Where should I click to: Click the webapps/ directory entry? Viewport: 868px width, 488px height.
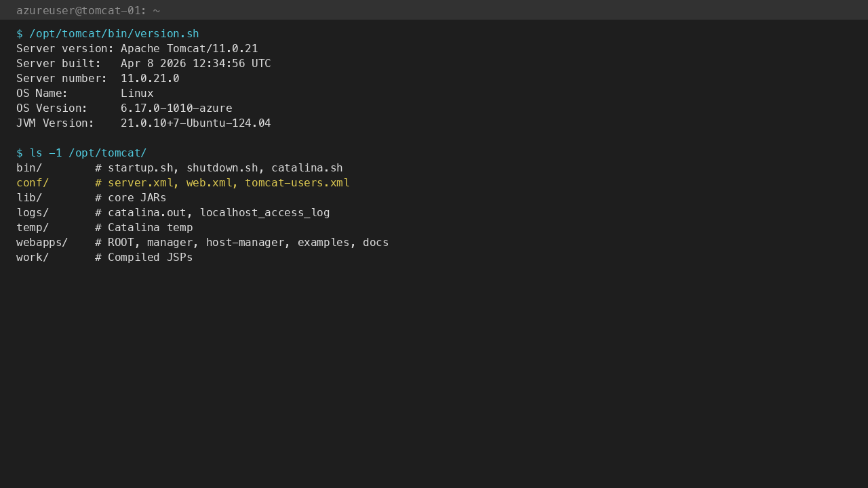[x=42, y=243]
